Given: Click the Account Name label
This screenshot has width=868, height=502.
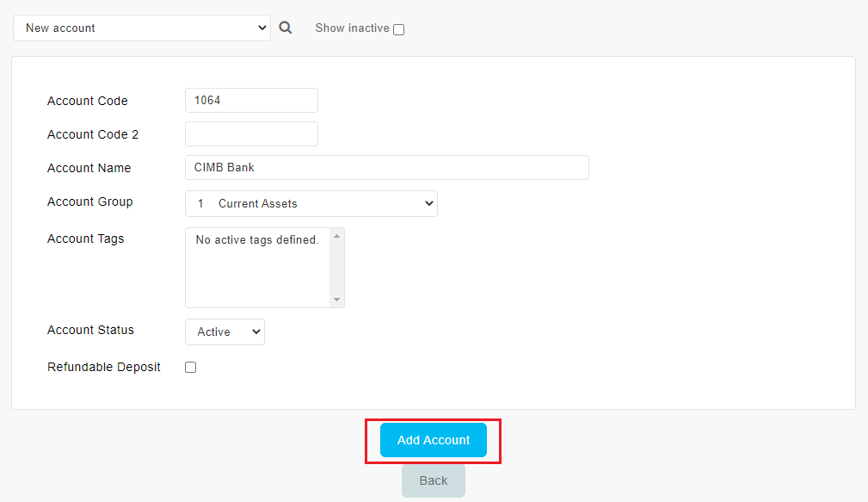Looking at the screenshot, I should click(89, 168).
